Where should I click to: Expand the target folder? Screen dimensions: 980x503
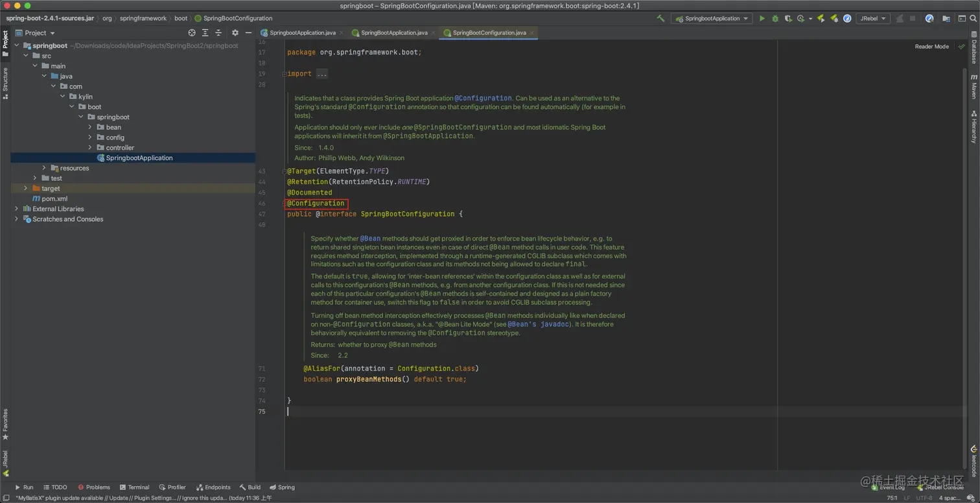tap(26, 189)
